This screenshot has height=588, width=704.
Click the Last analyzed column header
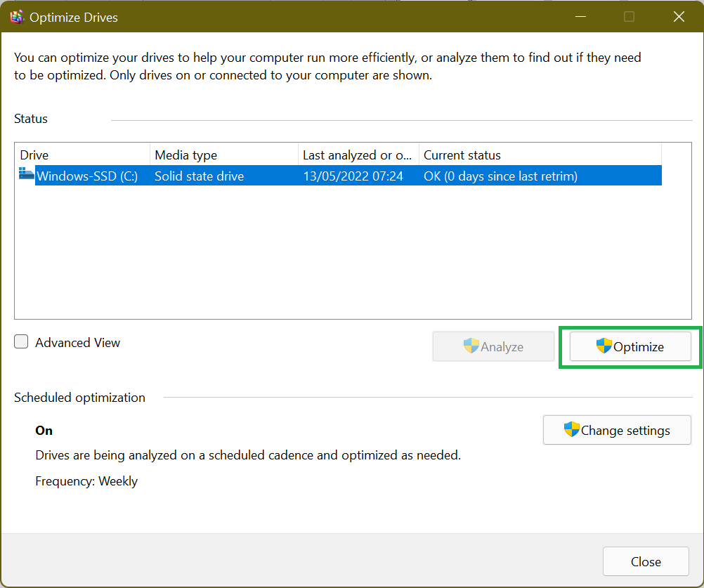click(358, 155)
